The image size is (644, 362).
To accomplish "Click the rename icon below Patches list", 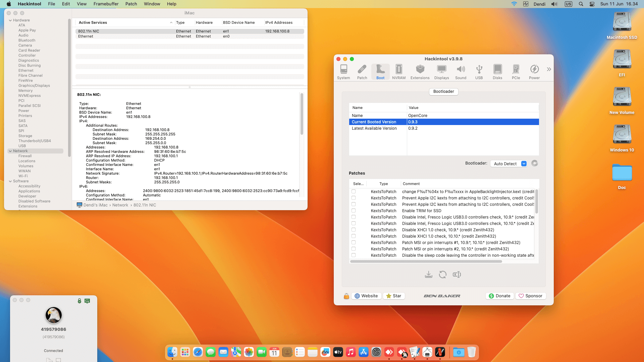I will click(457, 275).
